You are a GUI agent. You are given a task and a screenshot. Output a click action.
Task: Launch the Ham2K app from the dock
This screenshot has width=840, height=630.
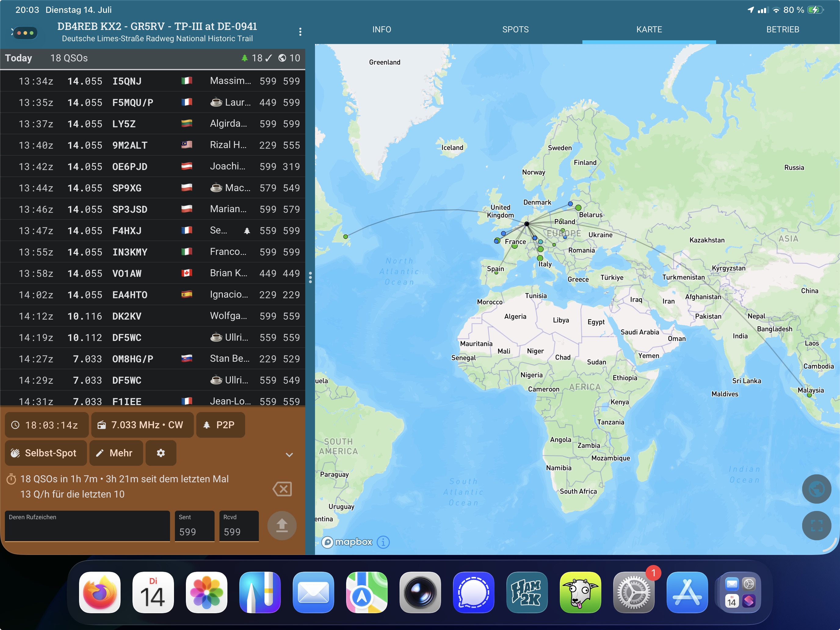click(527, 592)
